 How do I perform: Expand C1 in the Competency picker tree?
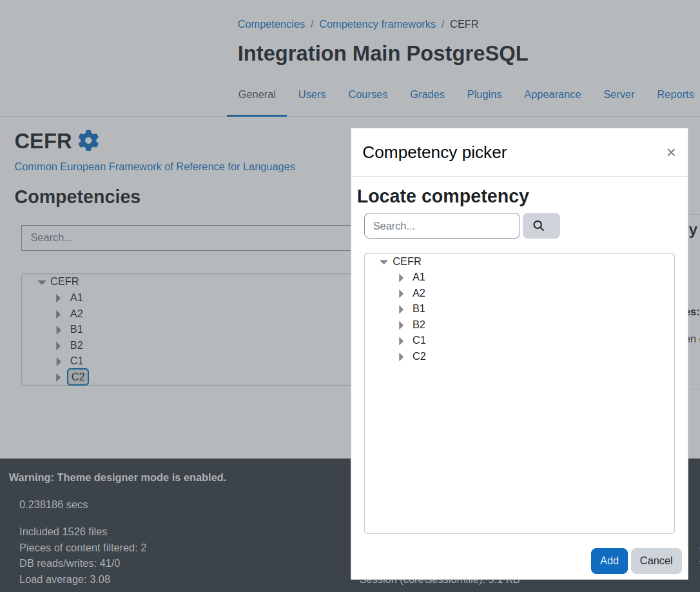[x=401, y=341]
